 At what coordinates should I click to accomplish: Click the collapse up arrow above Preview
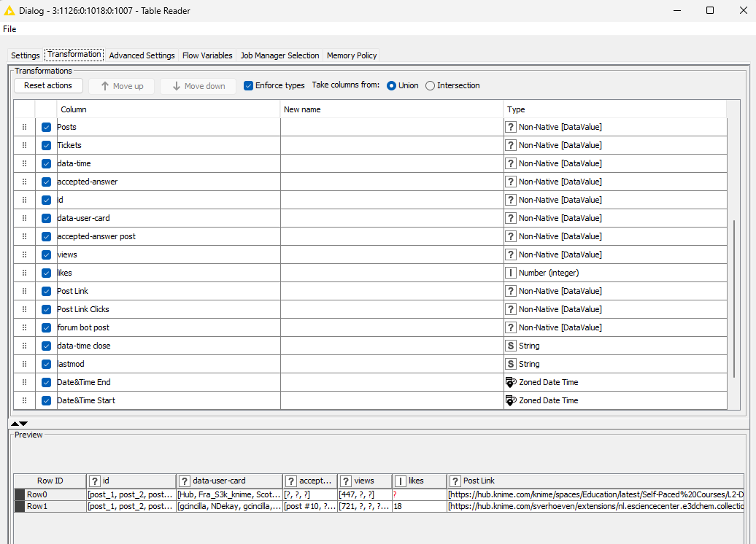tap(15, 424)
